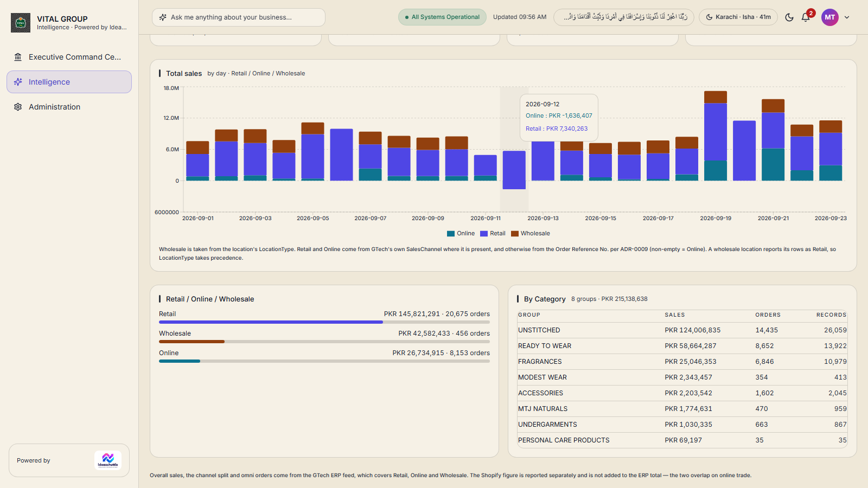The width and height of the screenshot is (868, 488).
Task: Click the All Systems Operational badge
Action: click(x=441, y=17)
